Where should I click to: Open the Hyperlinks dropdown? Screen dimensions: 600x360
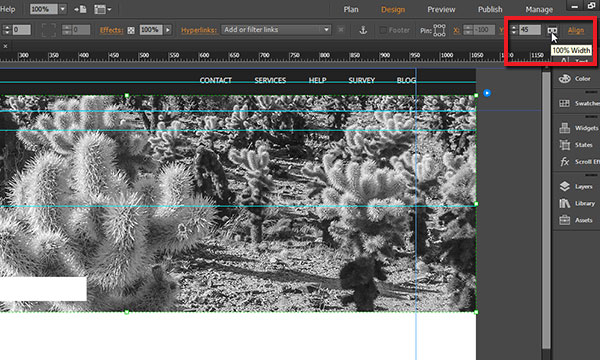click(276, 29)
